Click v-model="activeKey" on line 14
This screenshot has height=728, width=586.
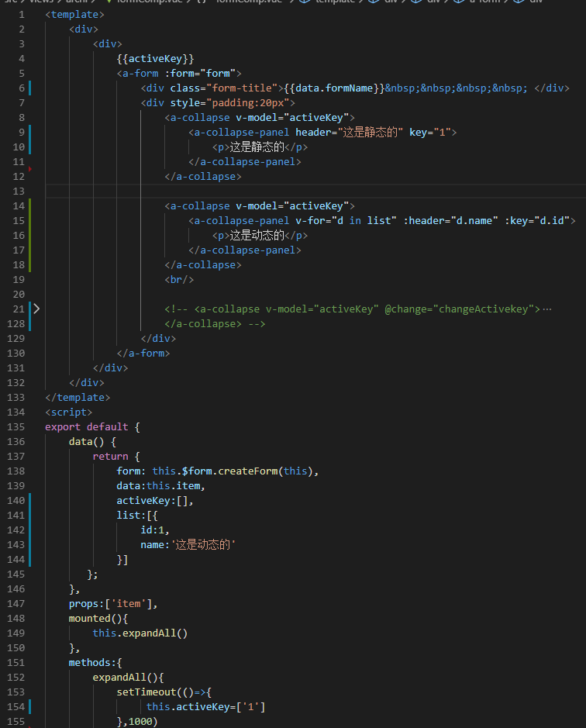click(x=292, y=206)
